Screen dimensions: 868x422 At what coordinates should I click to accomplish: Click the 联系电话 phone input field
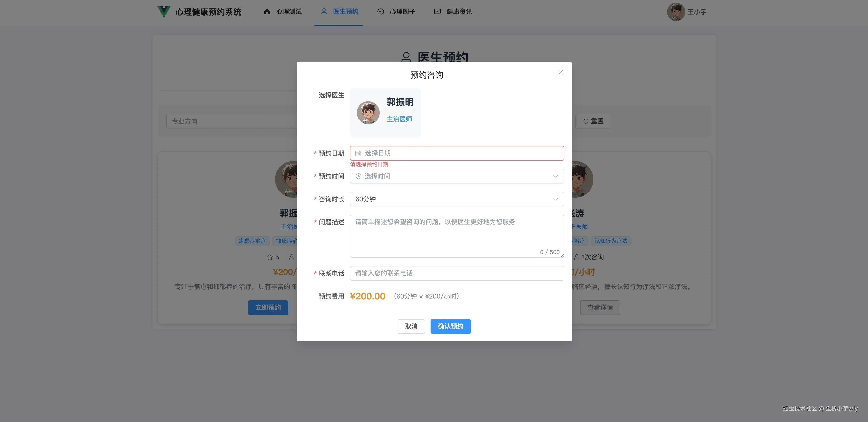(457, 273)
